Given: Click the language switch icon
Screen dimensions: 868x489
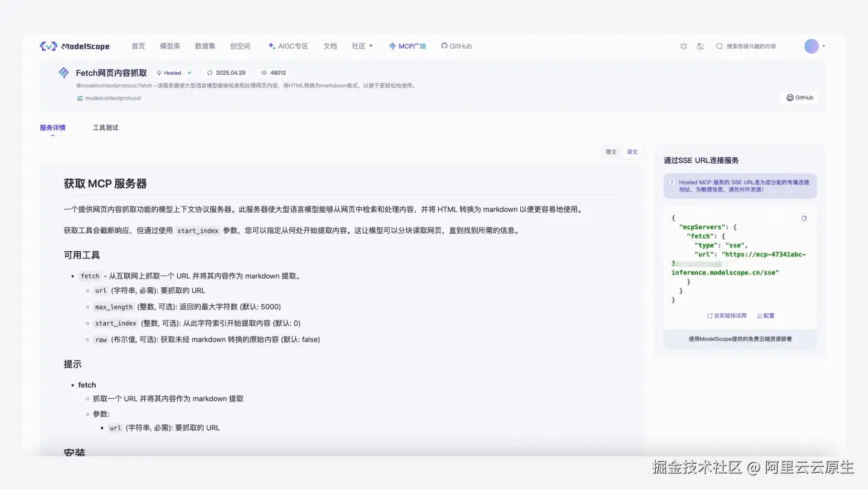Looking at the screenshot, I should [700, 46].
